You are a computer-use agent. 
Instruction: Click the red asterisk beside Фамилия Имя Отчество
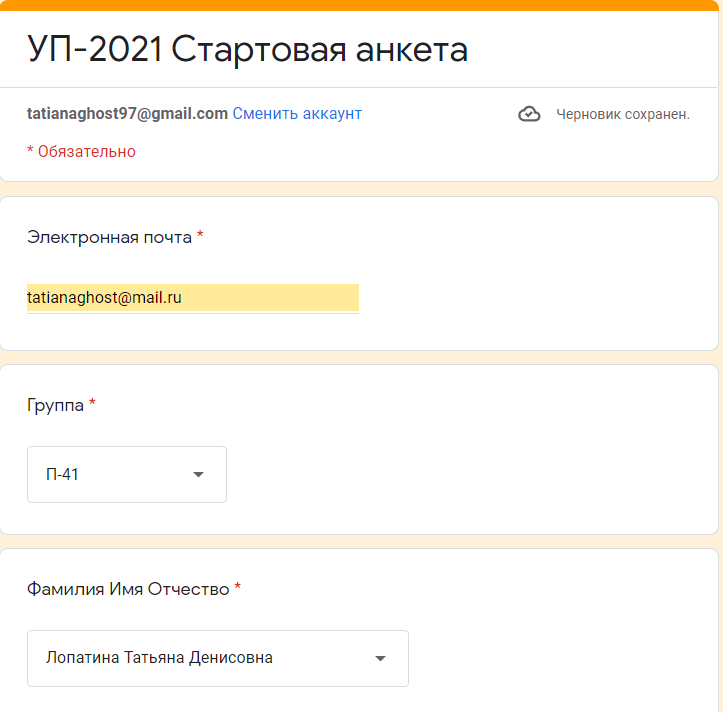238,586
